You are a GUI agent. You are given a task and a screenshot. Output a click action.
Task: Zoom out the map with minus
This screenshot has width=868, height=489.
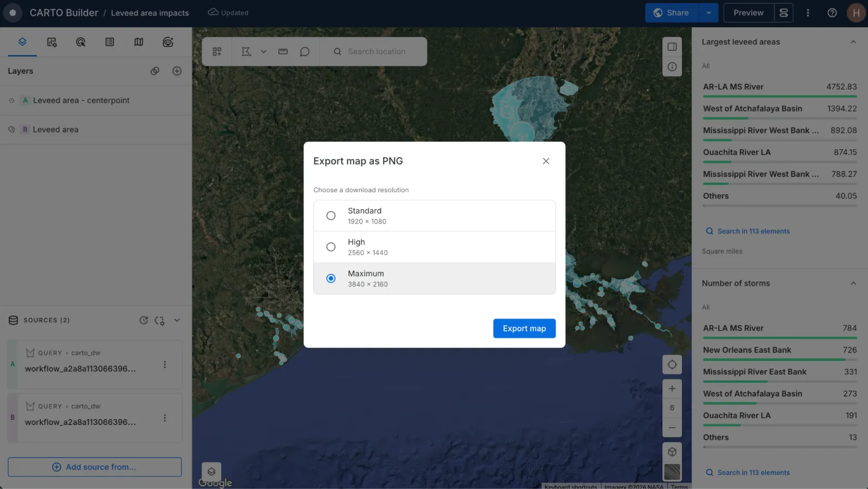pyautogui.click(x=672, y=428)
